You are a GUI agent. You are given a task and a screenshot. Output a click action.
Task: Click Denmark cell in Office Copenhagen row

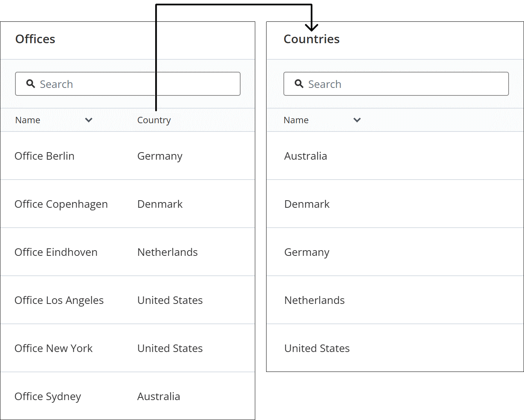pos(160,204)
